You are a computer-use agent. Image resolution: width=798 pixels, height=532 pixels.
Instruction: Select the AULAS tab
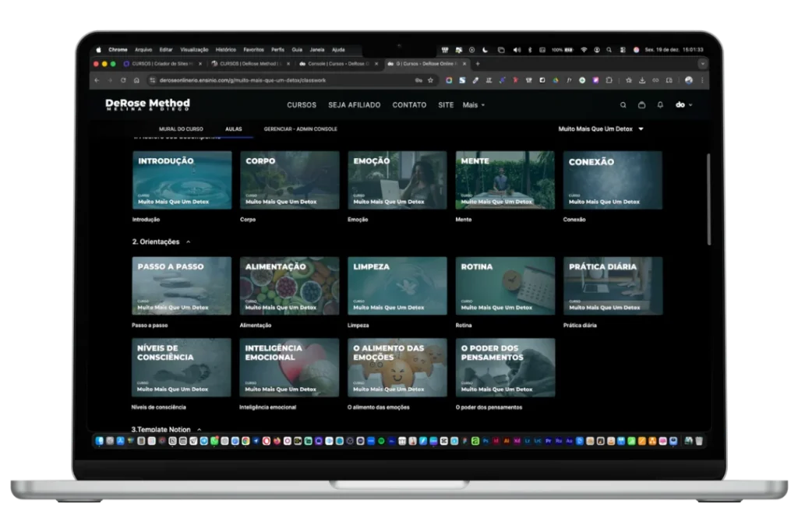point(234,129)
